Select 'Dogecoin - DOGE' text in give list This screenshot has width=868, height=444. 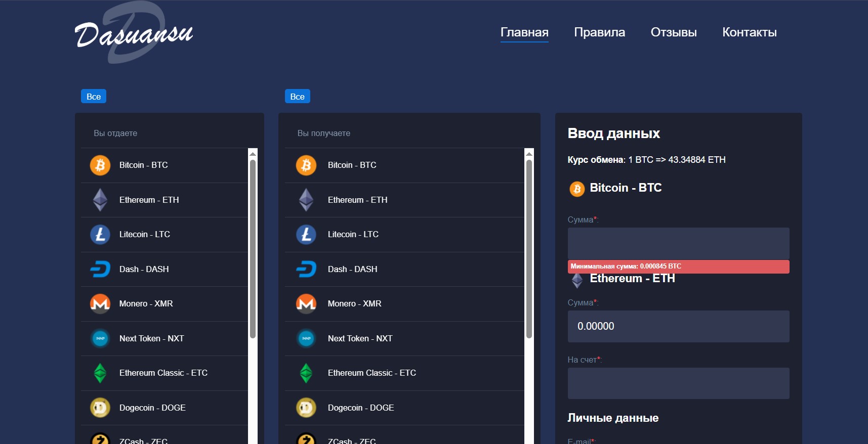pyautogui.click(x=152, y=408)
